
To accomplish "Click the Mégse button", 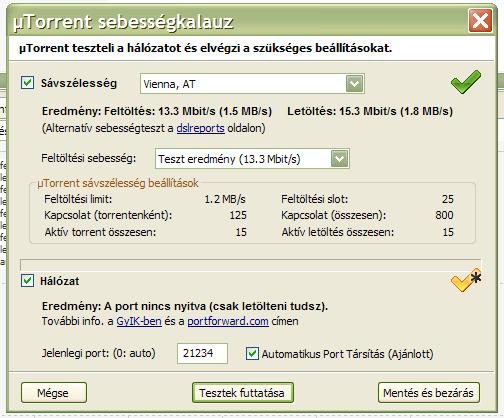I will click(54, 393).
